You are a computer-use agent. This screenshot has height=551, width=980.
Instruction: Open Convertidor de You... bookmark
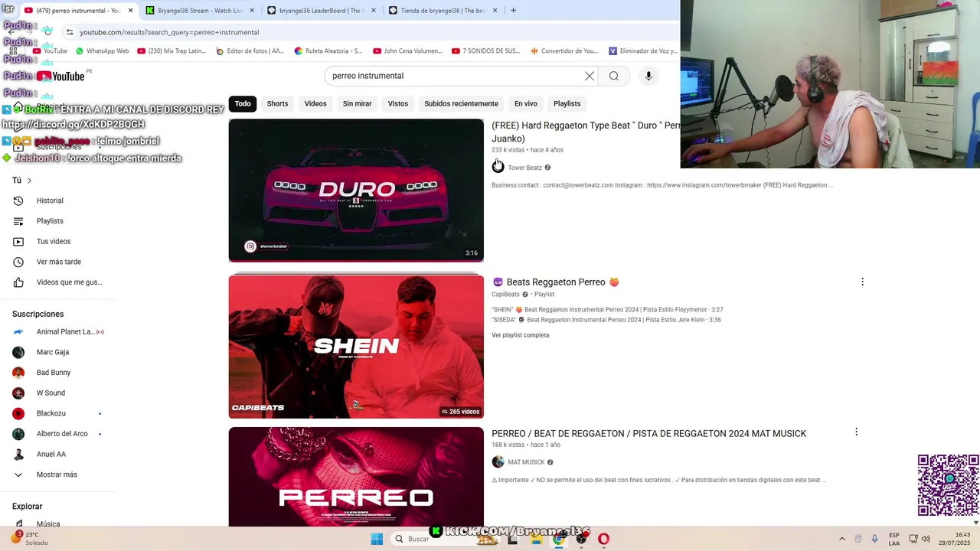(563, 51)
